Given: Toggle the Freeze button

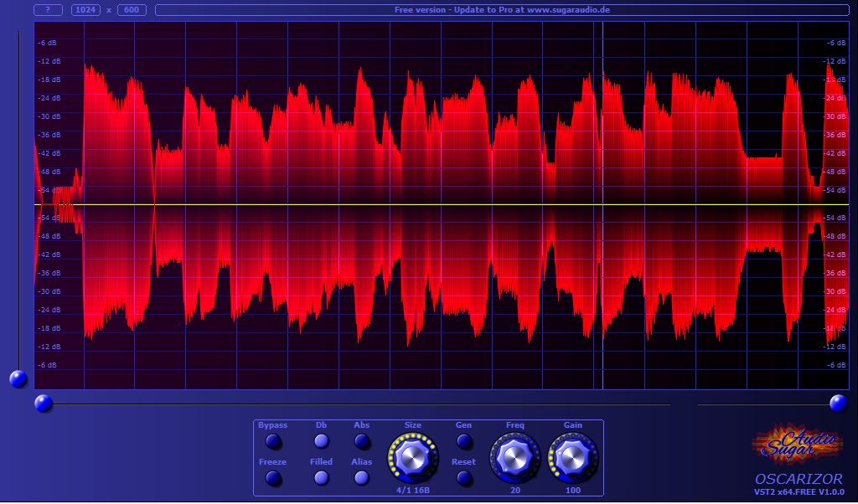Looking at the screenshot, I should pos(273,478).
